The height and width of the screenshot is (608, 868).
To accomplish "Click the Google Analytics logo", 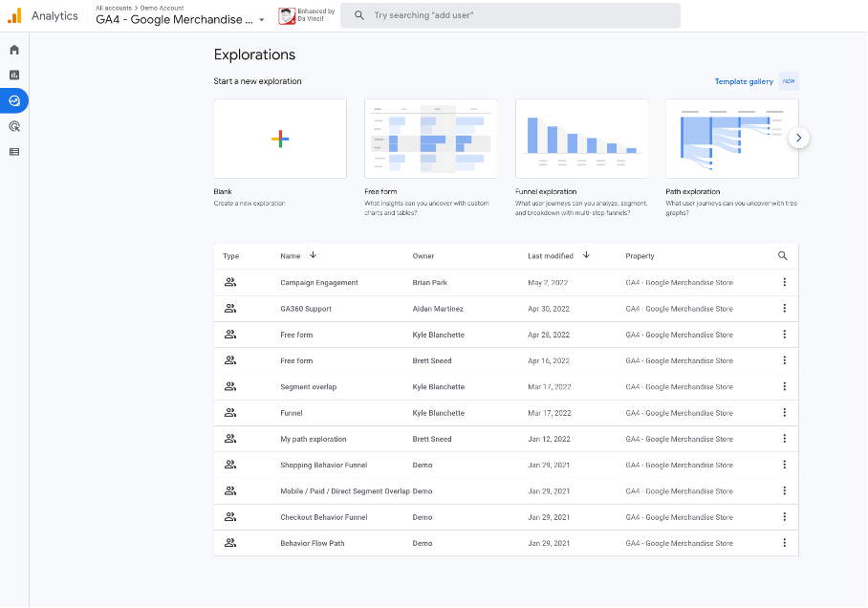I will point(14,15).
